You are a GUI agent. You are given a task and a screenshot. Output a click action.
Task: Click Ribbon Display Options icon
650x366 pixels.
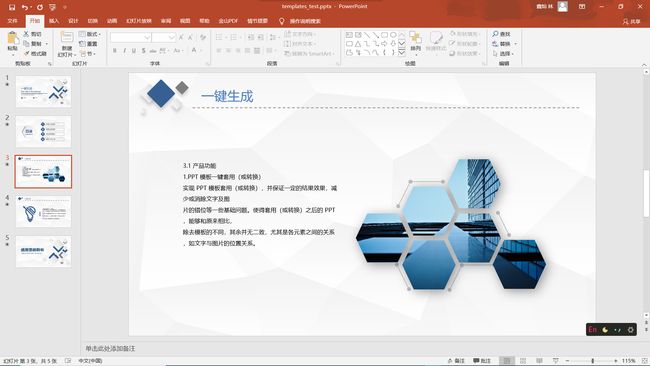[582, 7]
